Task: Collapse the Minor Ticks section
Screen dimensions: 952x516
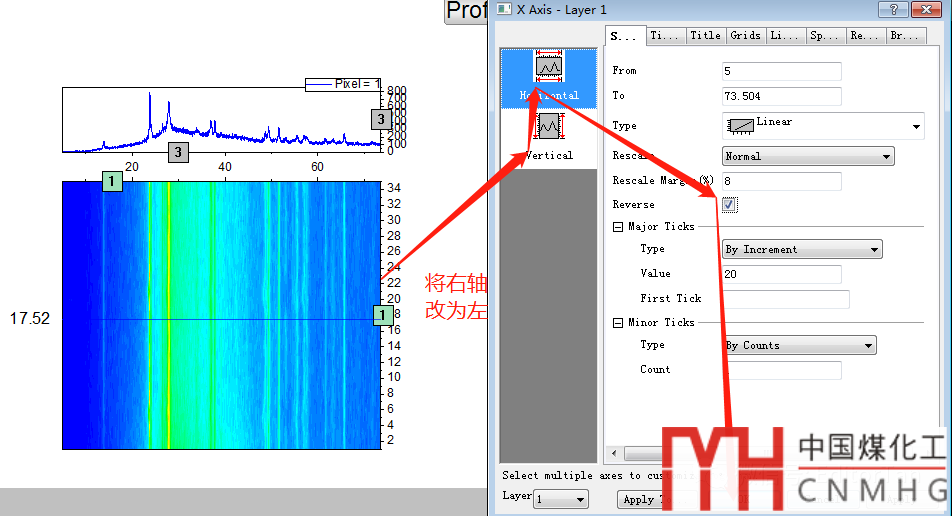Action: pyautogui.click(x=617, y=323)
